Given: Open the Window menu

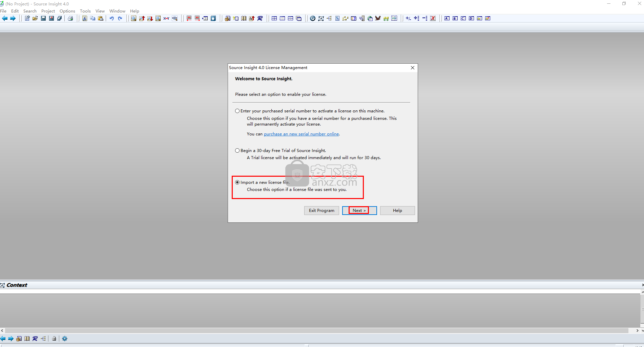Looking at the screenshot, I should coord(117,11).
